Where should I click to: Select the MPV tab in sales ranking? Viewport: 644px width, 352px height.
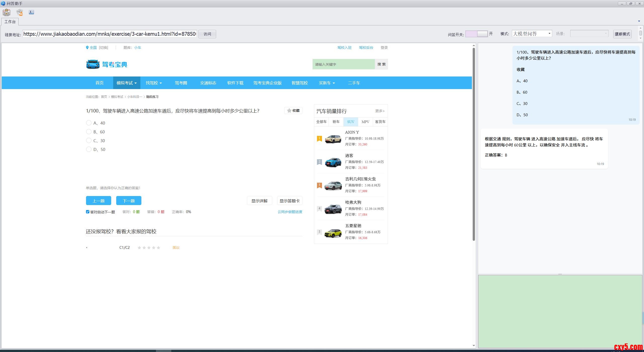[x=365, y=122]
